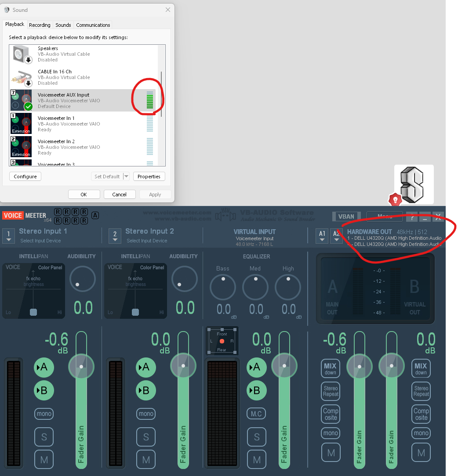Open Stereo Input 2 device selector

point(115,236)
